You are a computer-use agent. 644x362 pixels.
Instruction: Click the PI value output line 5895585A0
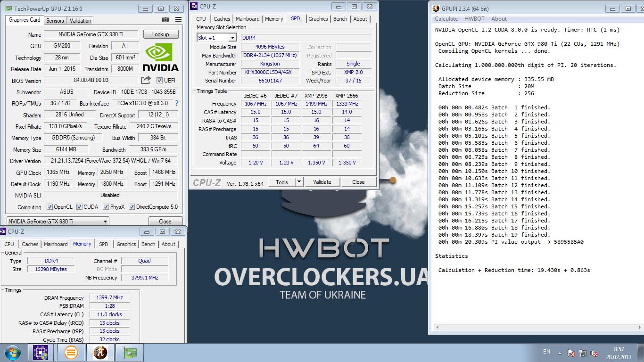[x=511, y=242]
